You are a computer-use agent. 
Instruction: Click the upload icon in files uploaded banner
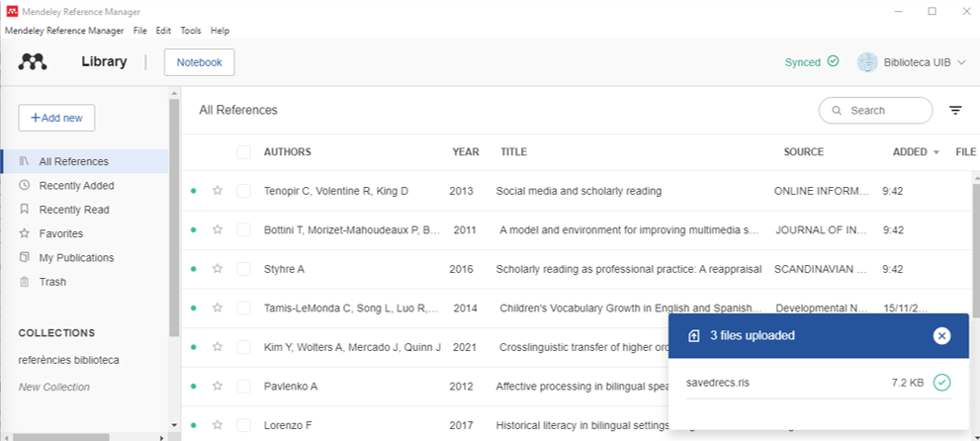pyautogui.click(x=693, y=336)
